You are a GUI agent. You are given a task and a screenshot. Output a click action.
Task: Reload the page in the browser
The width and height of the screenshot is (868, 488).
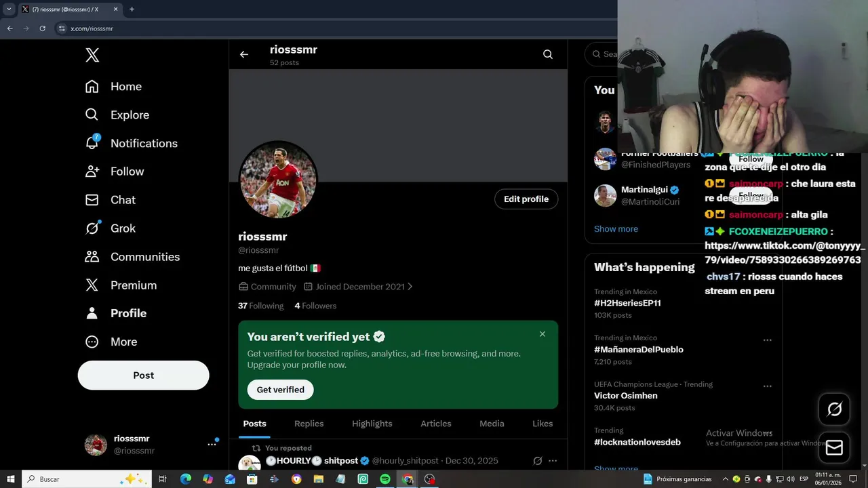42,28
